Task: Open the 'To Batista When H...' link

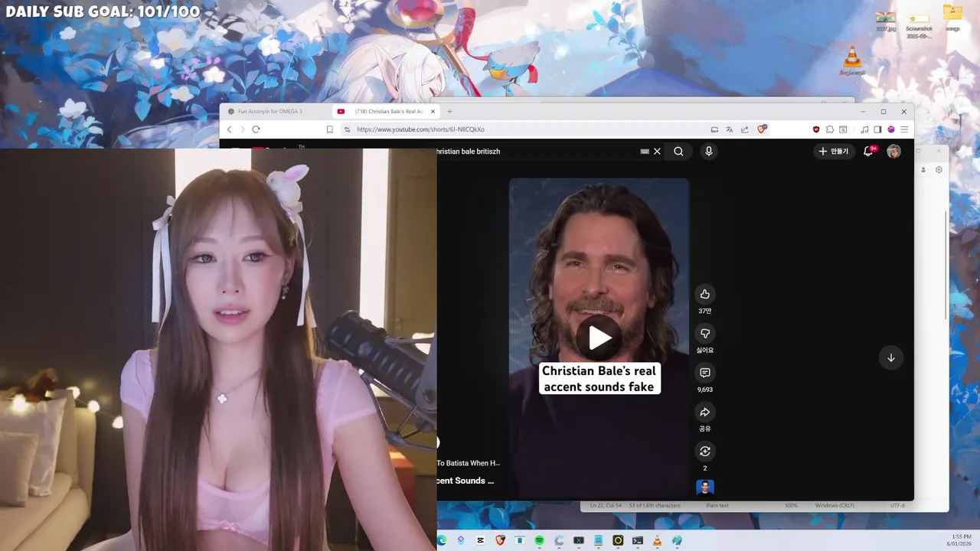Action: 469,463
